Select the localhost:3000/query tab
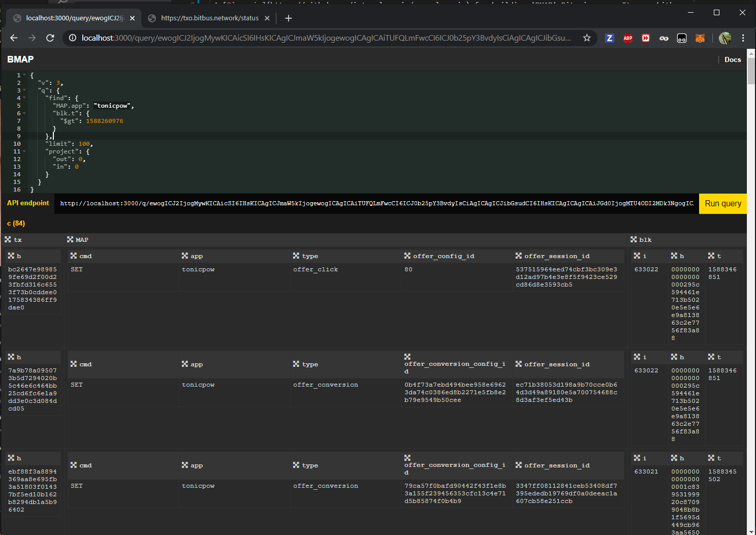756x535 pixels. pos(75,18)
